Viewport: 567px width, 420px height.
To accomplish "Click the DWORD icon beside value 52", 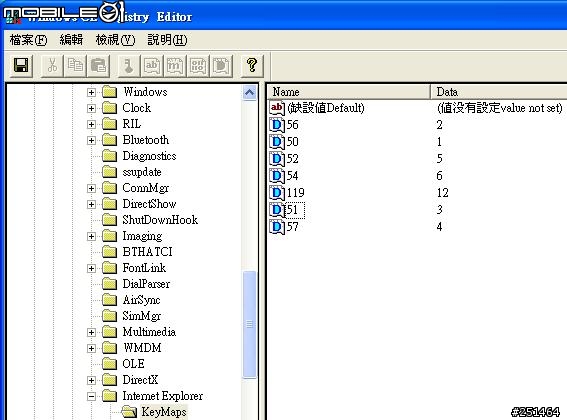I will (x=277, y=159).
